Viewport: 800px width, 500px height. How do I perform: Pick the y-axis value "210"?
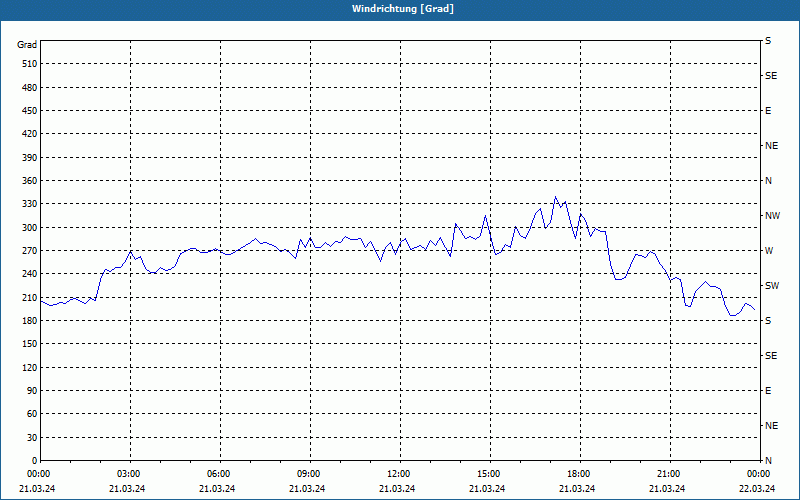point(30,297)
